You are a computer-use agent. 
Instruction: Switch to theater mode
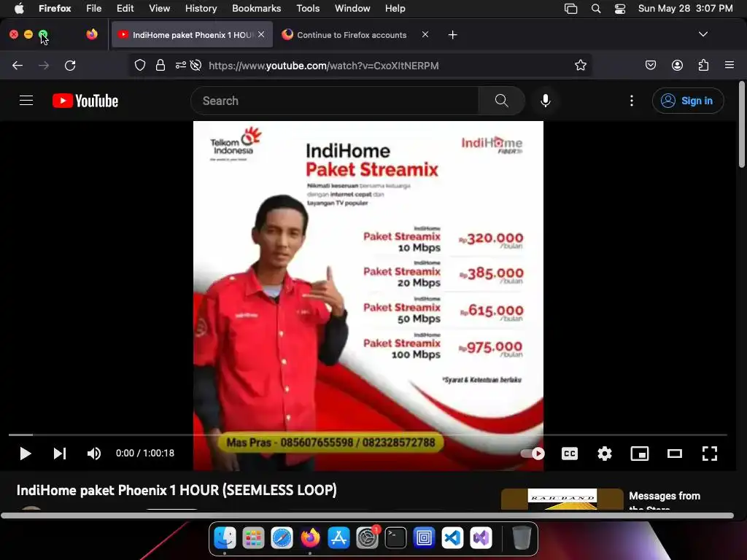[675, 454]
